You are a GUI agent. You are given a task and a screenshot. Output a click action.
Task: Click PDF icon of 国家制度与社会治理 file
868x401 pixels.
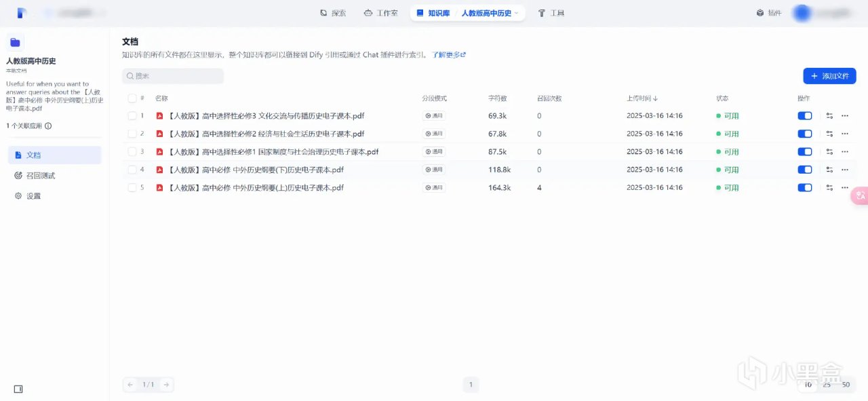point(160,152)
